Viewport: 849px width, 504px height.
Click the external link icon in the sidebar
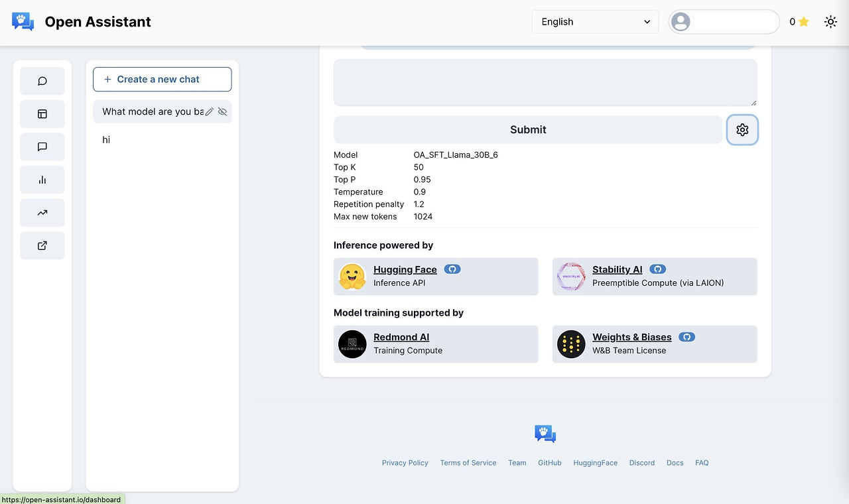(x=42, y=245)
